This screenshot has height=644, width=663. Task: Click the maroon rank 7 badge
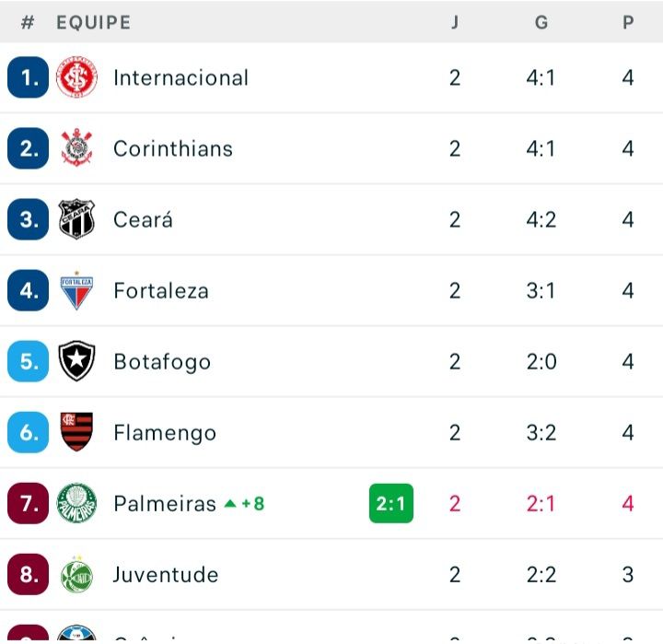[29, 503]
